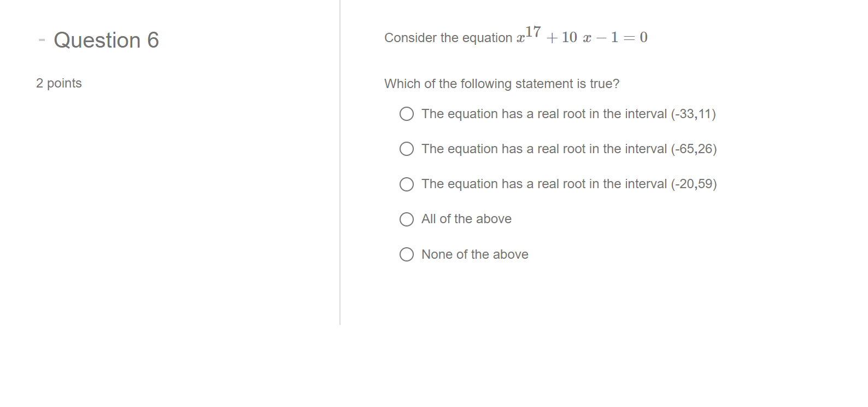
Task: Select radio option for interval (-33,11)
Action: 407,114
